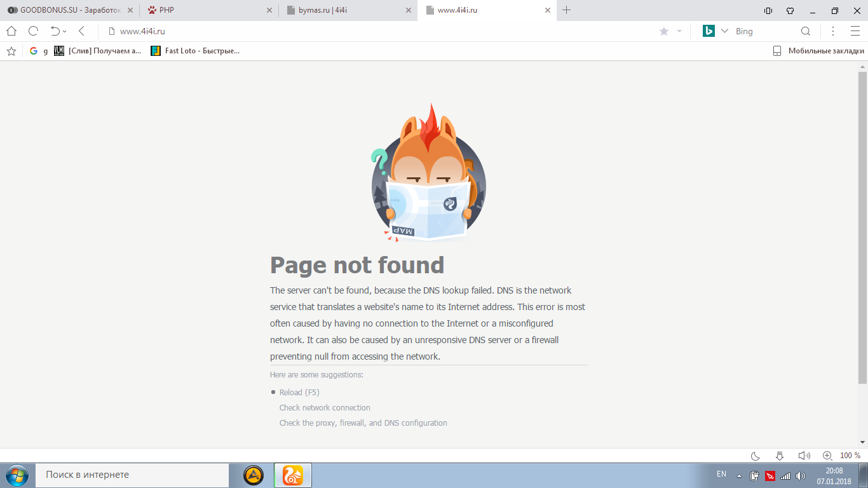Toggle sound mute in status bar
This screenshot has width=868, height=488.
click(x=804, y=456)
